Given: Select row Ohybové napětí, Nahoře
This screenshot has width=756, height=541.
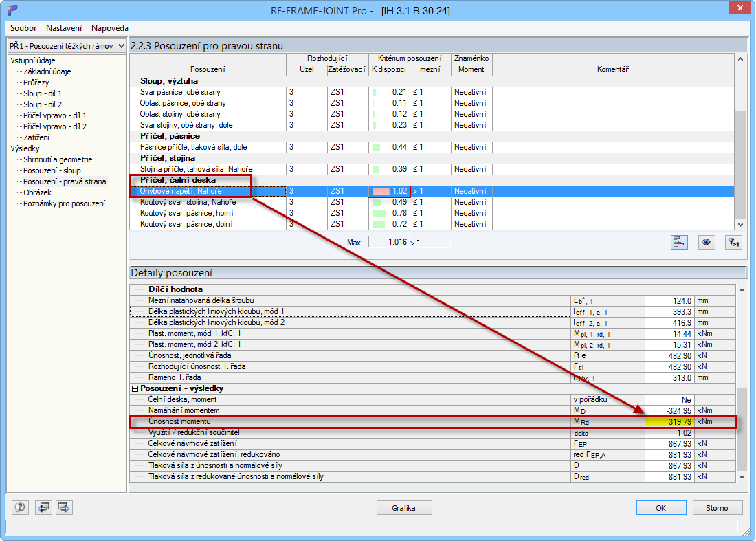Looking at the screenshot, I should (x=432, y=191).
